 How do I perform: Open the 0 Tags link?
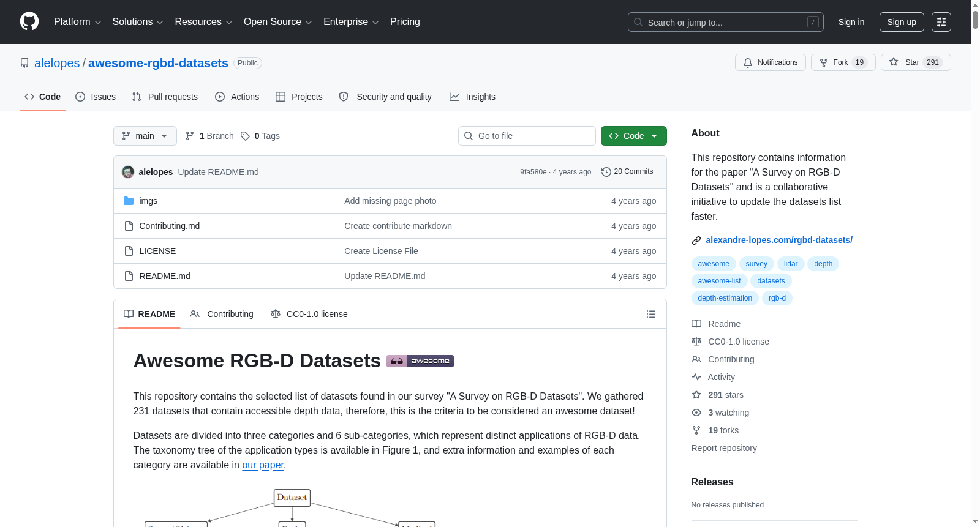click(x=260, y=136)
